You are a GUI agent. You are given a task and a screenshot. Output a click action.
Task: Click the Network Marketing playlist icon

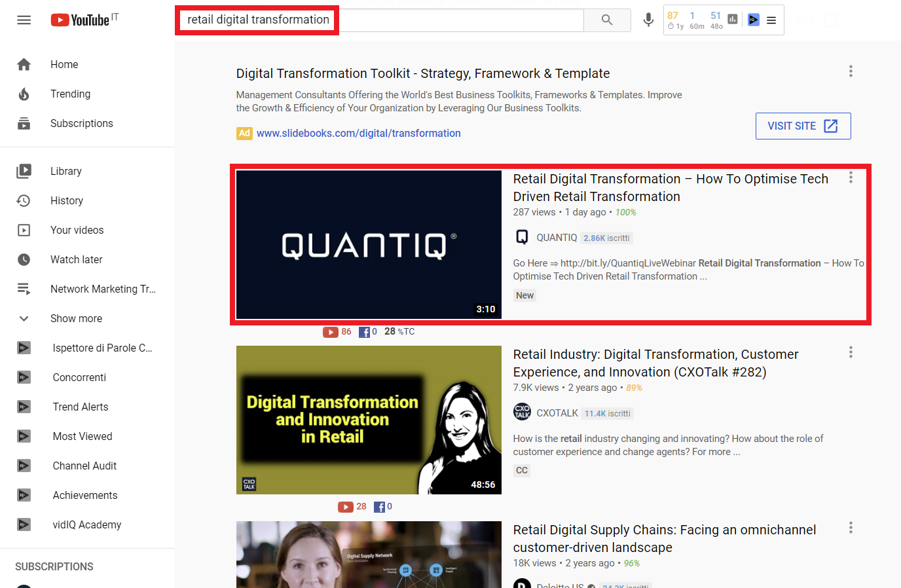click(x=24, y=289)
